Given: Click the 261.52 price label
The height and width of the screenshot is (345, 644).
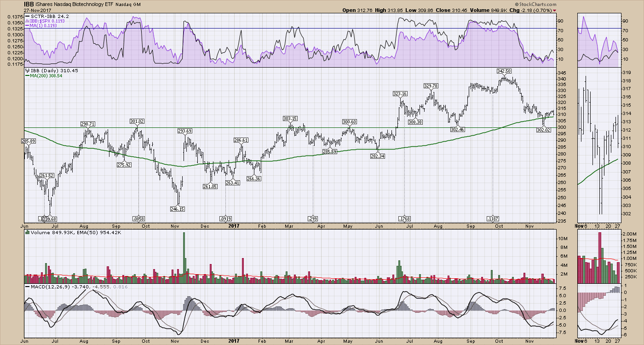Looking at the screenshot, I should tap(46, 175).
